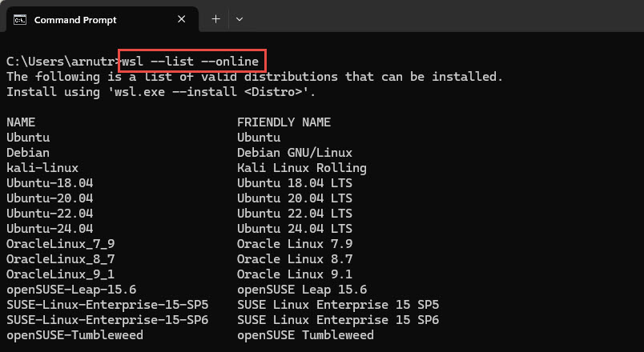Open a new terminal tab
This screenshot has width=644, height=352.
pyautogui.click(x=215, y=19)
